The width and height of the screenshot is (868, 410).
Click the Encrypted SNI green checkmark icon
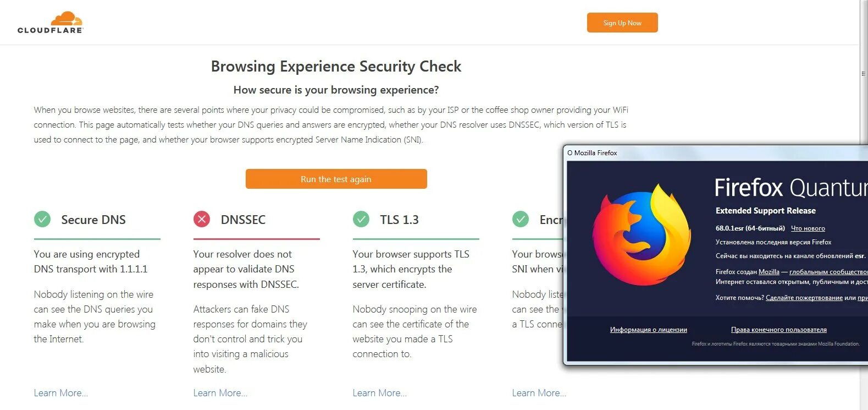click(521, 219)
